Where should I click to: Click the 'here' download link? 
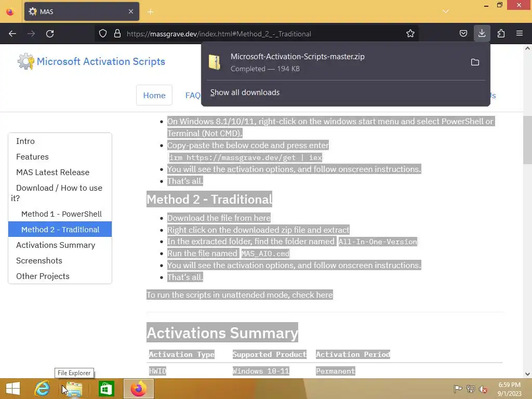[262, 218]
